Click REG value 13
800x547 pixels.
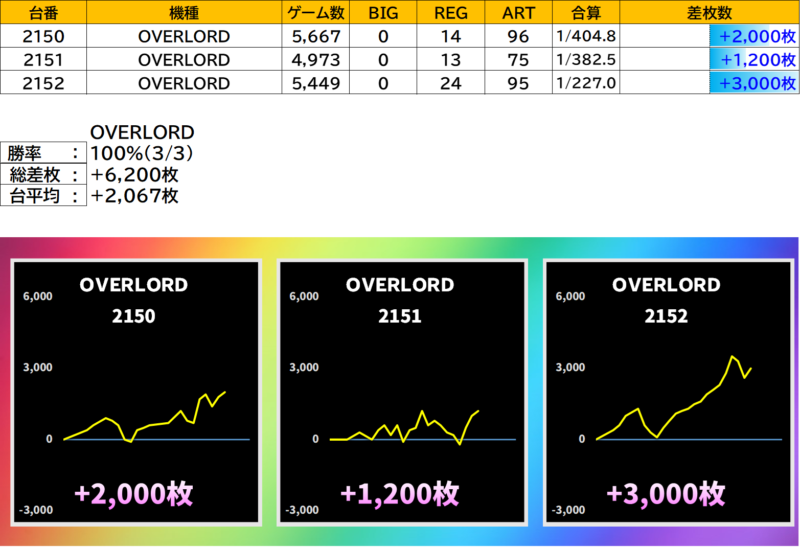[x=451, y=60]
